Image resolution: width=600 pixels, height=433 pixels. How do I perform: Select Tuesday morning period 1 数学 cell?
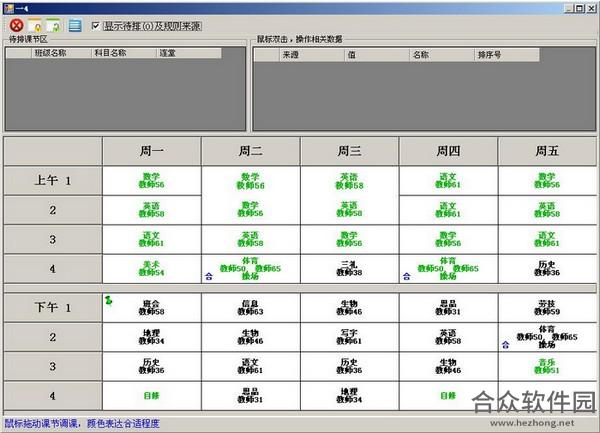pos(251,181)
